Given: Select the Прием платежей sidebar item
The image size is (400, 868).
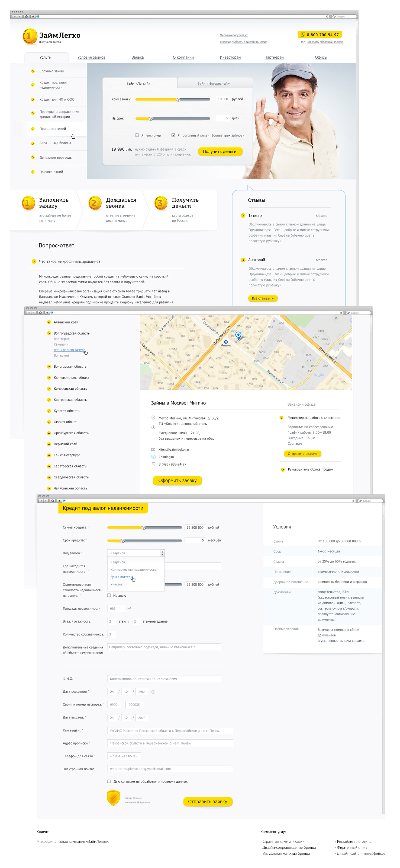Looking at the screenshot, I should (53, 129).
